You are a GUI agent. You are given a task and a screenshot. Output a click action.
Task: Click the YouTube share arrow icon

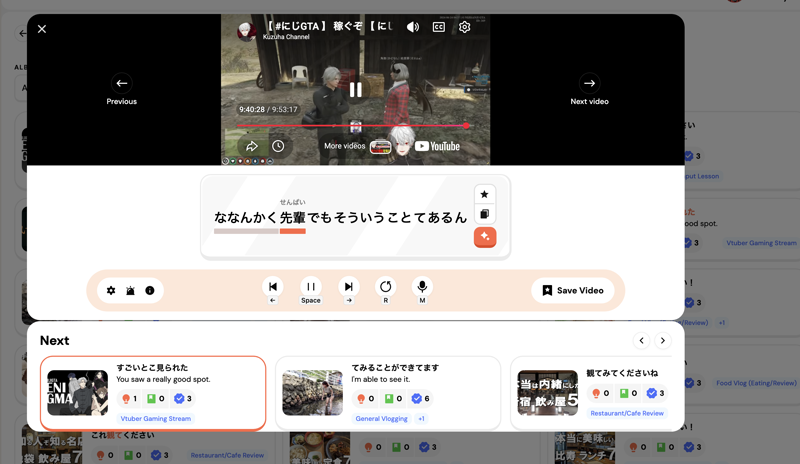pos(252,146)
